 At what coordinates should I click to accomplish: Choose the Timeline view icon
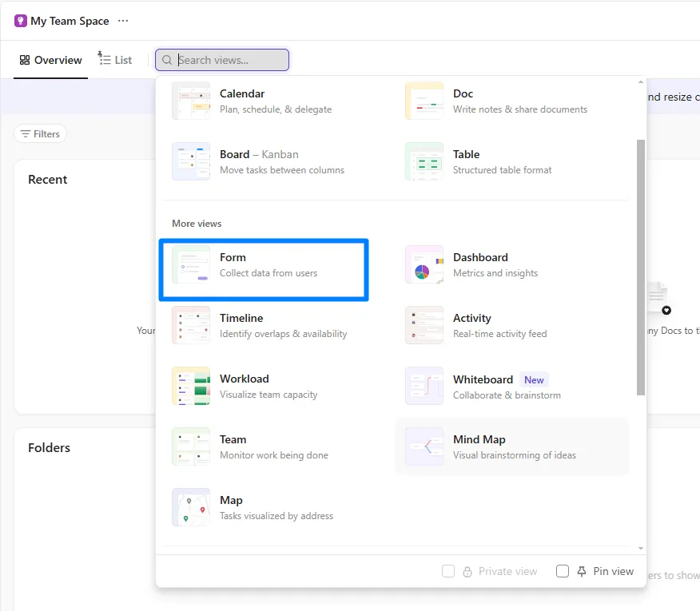point(191,325)
